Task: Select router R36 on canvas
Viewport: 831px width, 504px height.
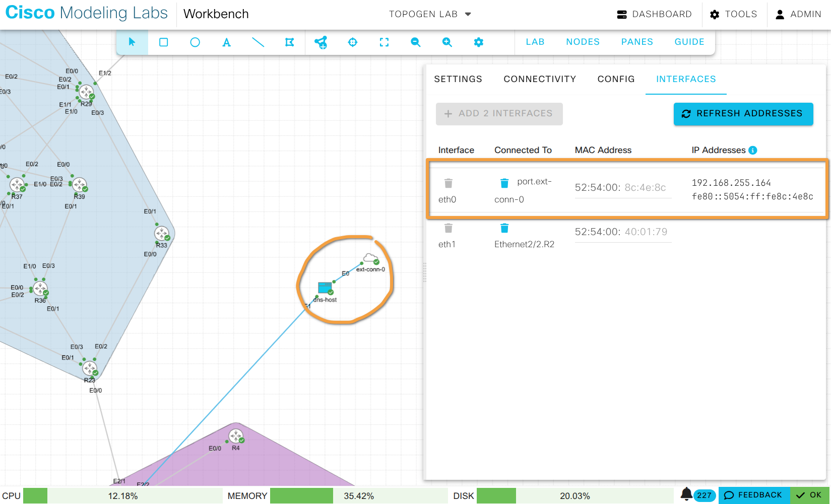Action: coord(40,289)
